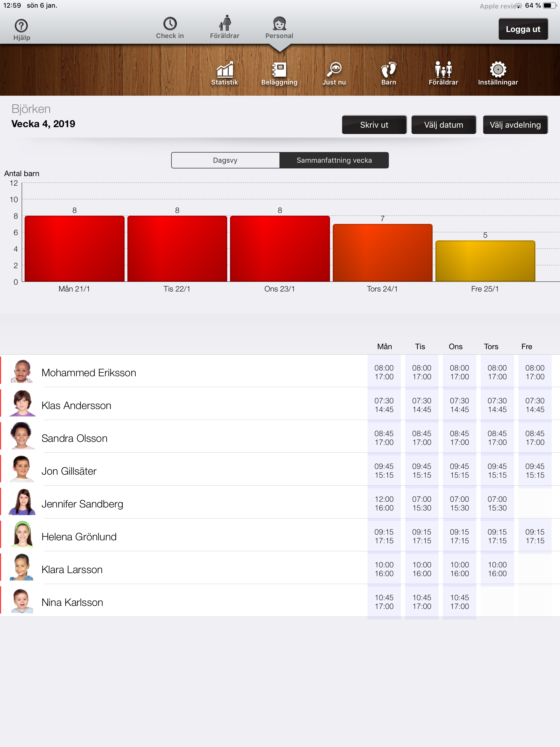The image size is (560, 747).
Task: Click Mohammed Eriksson's Friday 08:00–17:00 cell
Action: (535, 372)
